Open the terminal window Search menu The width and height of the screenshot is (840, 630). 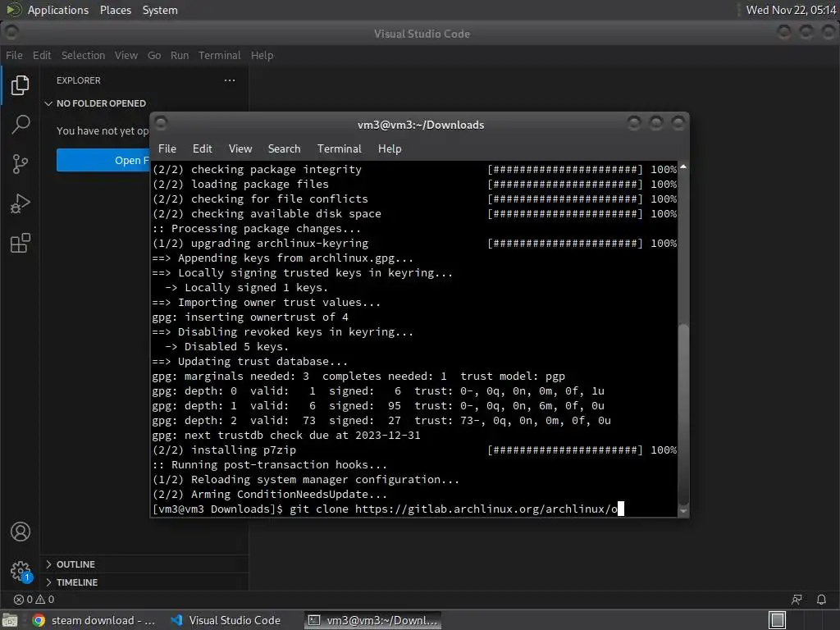pyautogui.click(x=284, y=148)
